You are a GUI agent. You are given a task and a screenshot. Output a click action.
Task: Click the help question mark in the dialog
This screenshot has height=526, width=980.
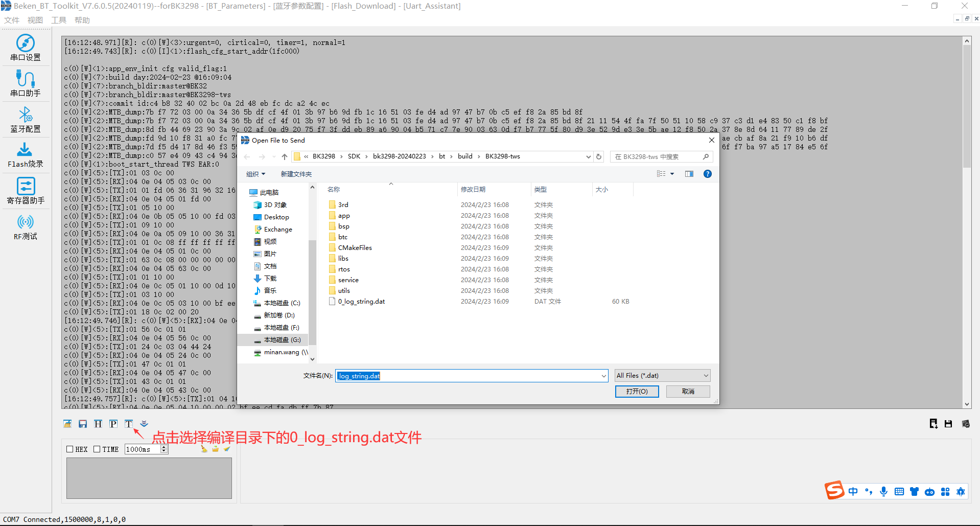click(708, 174)
